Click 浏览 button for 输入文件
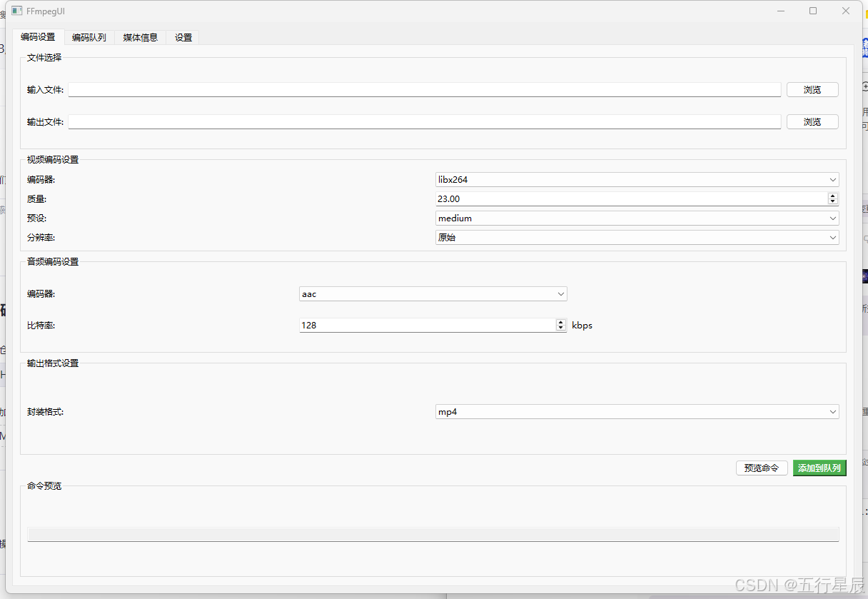Viewport: 868px width, 599px height. pos(812,90)
